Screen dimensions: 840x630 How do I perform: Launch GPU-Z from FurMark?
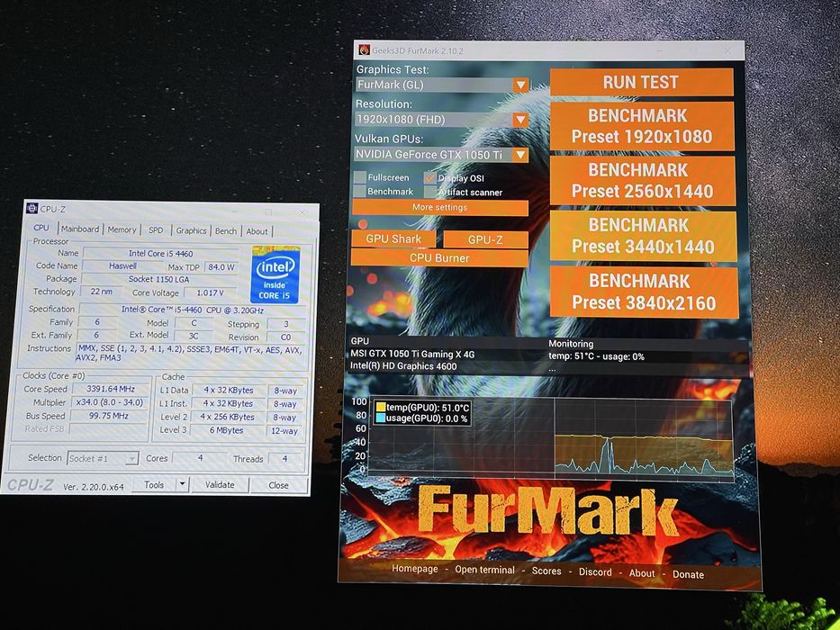tap(485, 239)
